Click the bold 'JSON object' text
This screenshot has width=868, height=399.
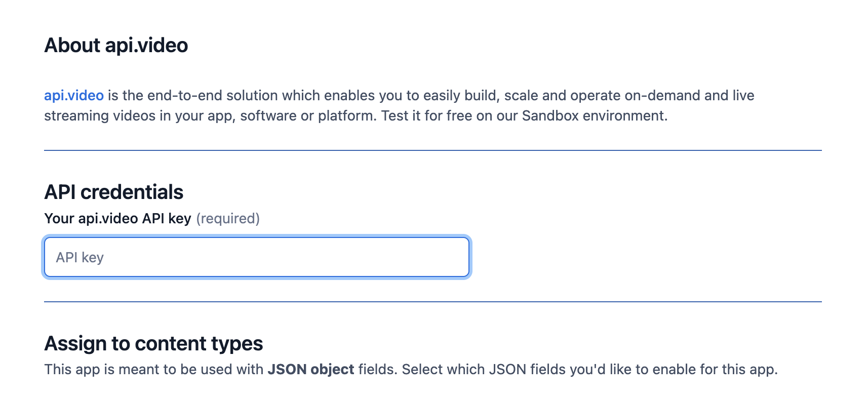click(310, 370)
